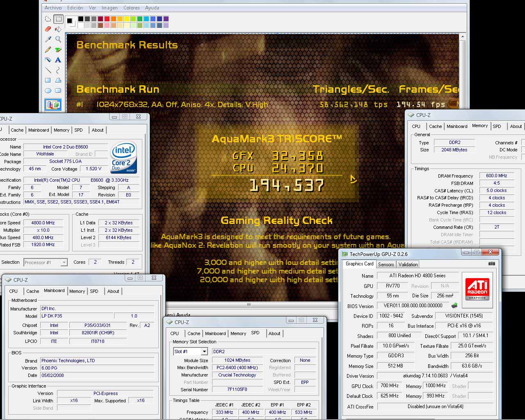Click the BIOS Date 05/02/2008 field
This screenshot has width=525, height=420.
click(x=97, y=375)
